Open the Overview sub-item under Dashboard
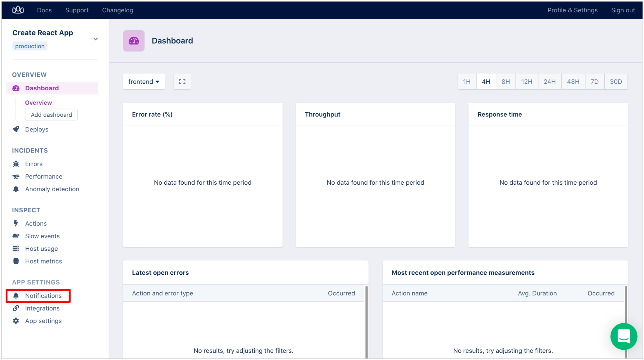This screenshot has width=644, height=360. tap(39, 103)
